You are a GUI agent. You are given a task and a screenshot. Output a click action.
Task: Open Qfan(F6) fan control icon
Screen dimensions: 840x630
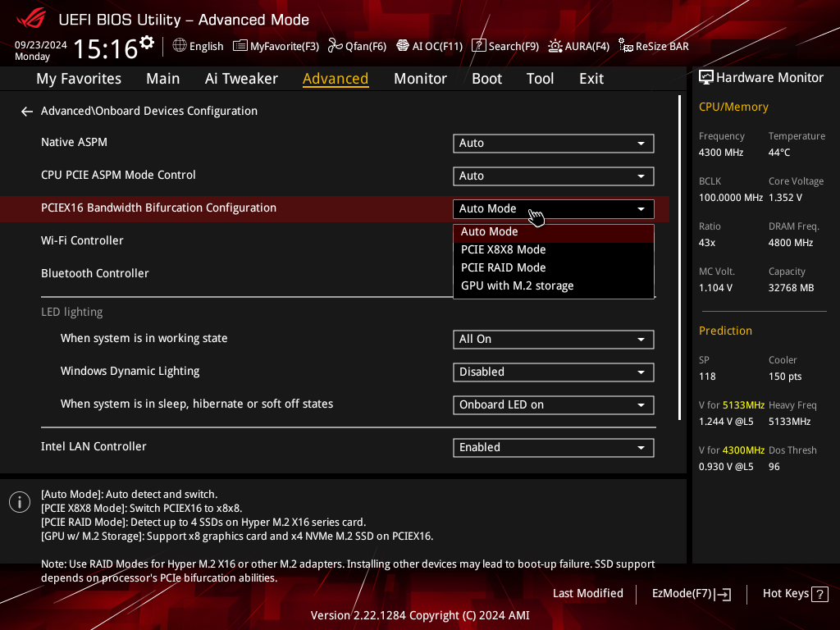point(335,46)
